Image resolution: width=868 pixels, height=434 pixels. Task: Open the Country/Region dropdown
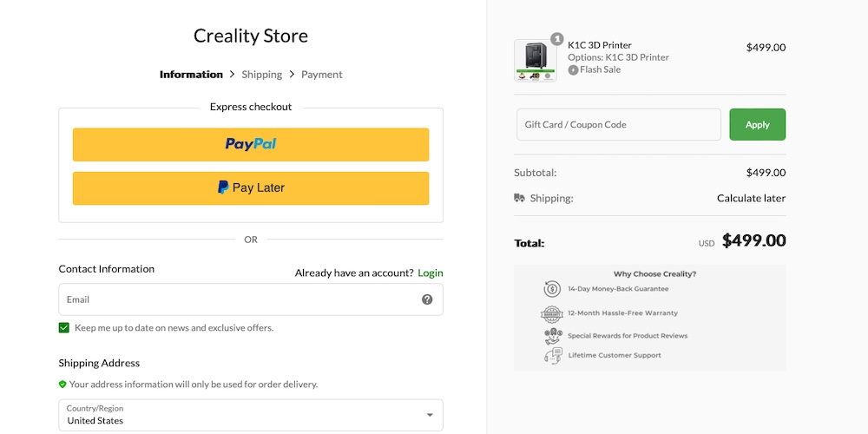pos(250,415)
